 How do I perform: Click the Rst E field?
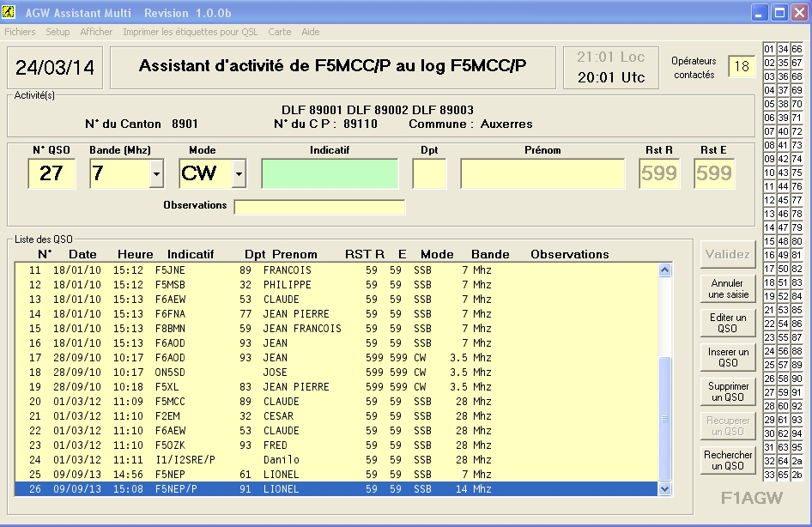(x=714, y=173)
